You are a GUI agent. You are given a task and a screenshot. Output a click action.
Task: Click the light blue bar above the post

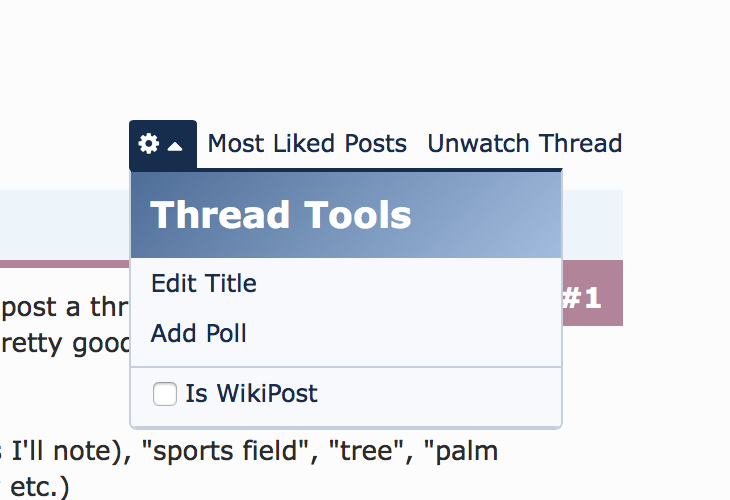pos(65,225)
